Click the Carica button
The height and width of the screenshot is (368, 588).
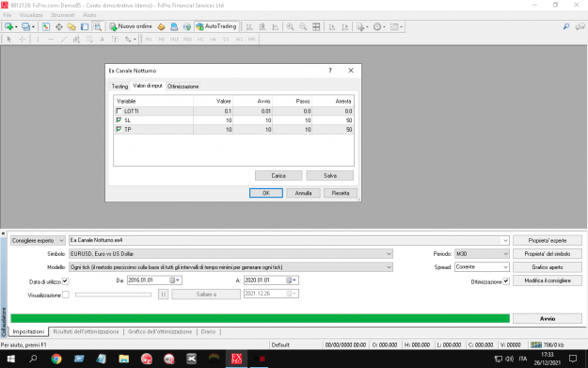(278, 176)
